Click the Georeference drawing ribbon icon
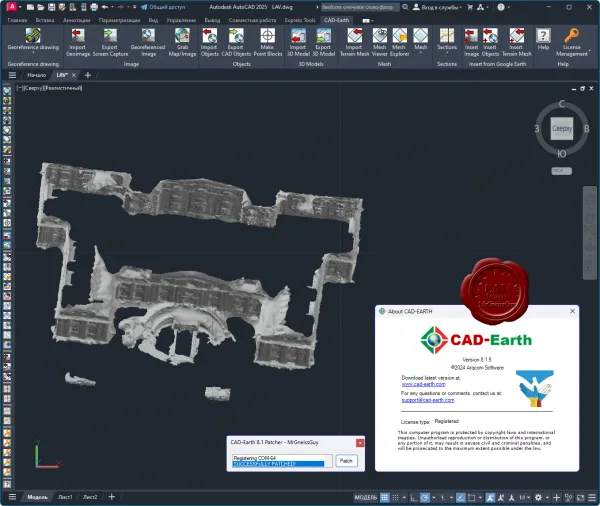The height and width of the screenshot is (506, 600). pos(33,36)
